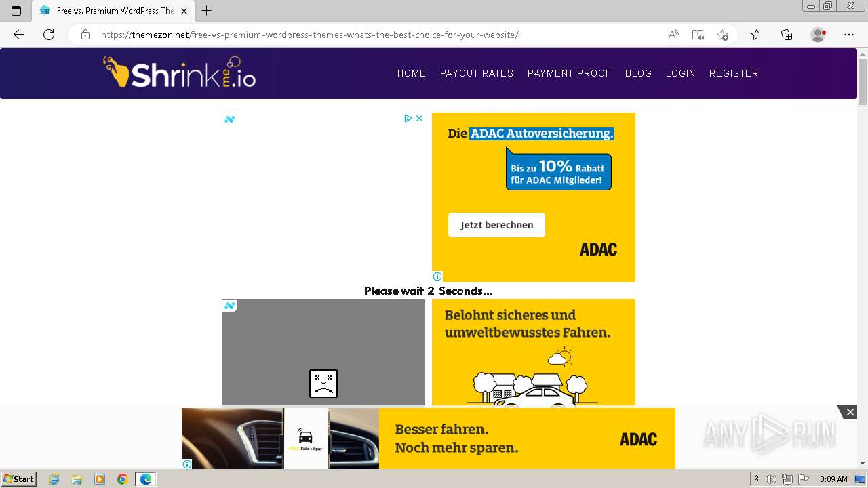Viewport: 868px width, 488px height.
Task: Close the Free vs. Premium WordPress tab
Action: 184,11
